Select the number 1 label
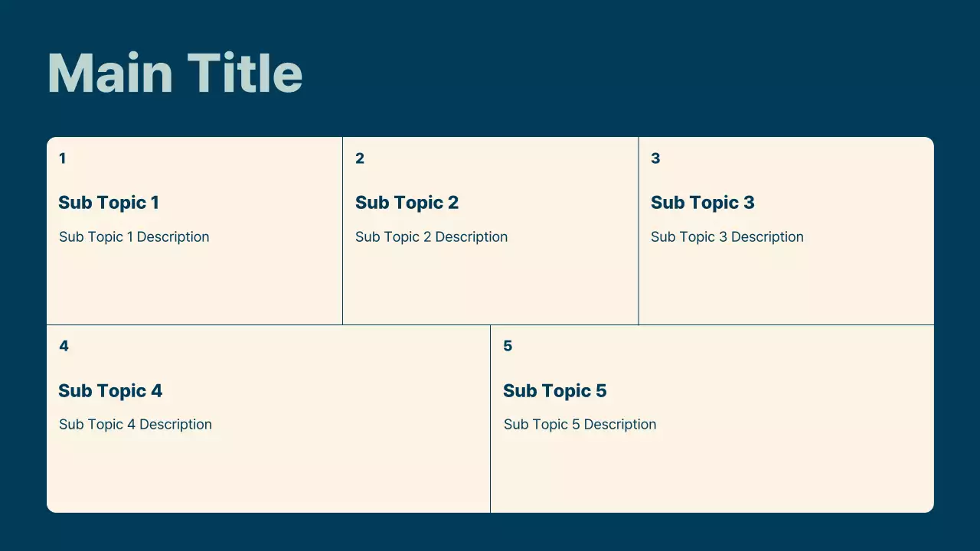 click(x=62, y=158)
